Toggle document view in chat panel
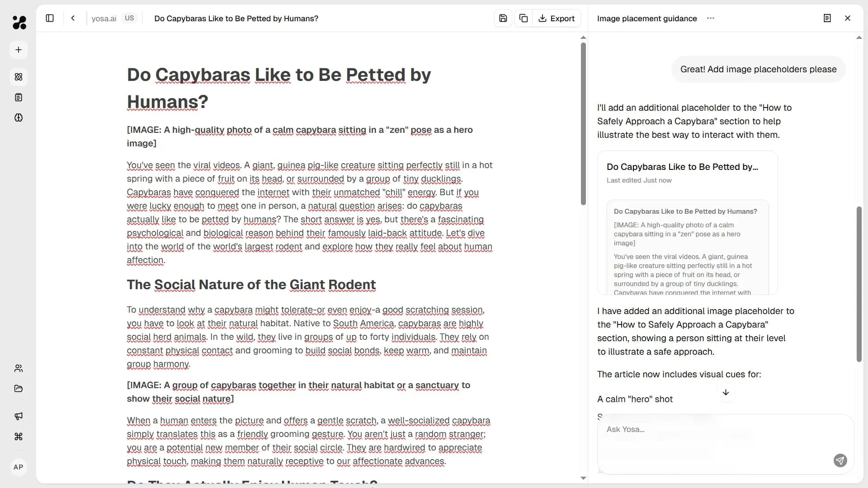The image size is (868, 488). (827, 19)
